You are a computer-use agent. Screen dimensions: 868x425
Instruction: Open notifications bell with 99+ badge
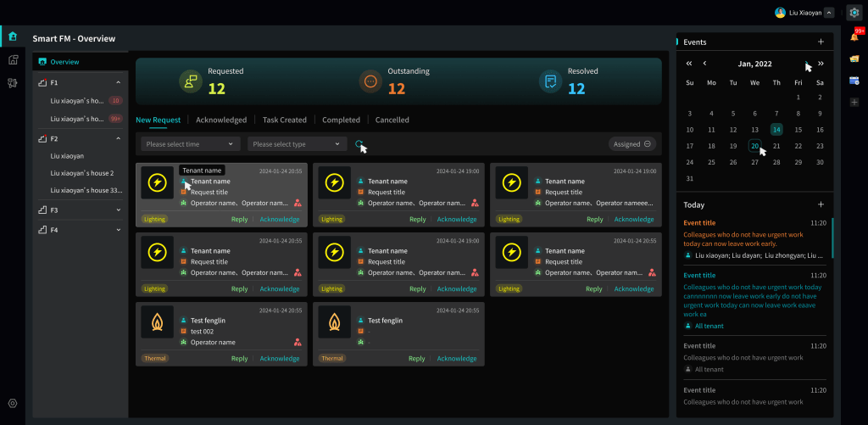coord(854,36)
